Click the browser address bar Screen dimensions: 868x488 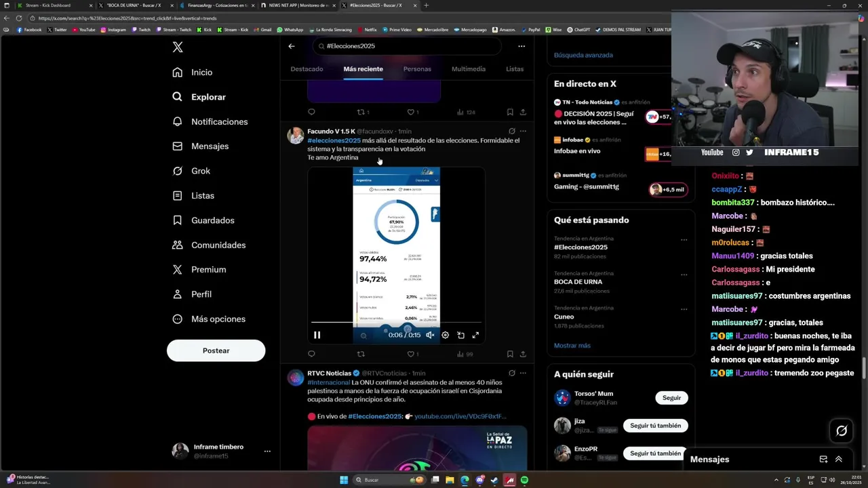click(x=339, y=18)
